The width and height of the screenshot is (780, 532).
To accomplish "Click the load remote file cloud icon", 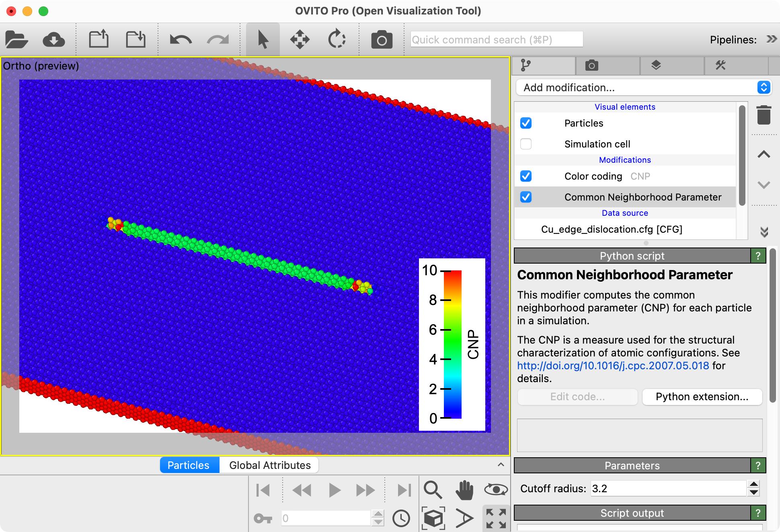I will click(54, 40).
